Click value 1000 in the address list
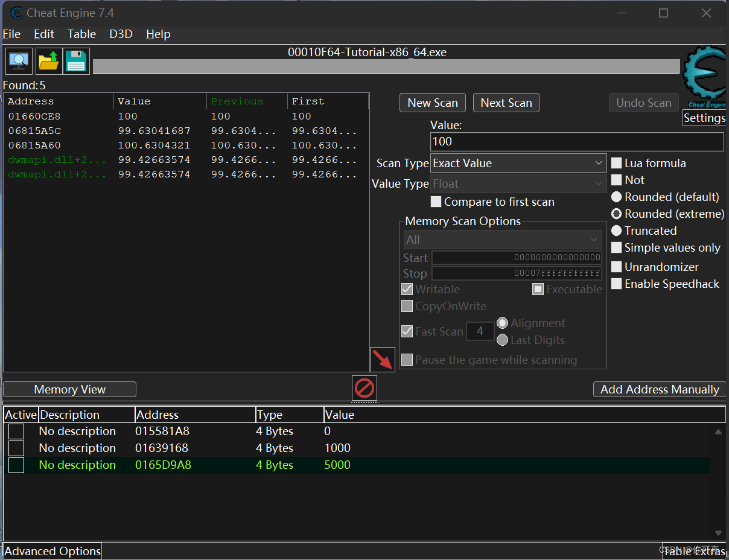 [x=337, y=448]
